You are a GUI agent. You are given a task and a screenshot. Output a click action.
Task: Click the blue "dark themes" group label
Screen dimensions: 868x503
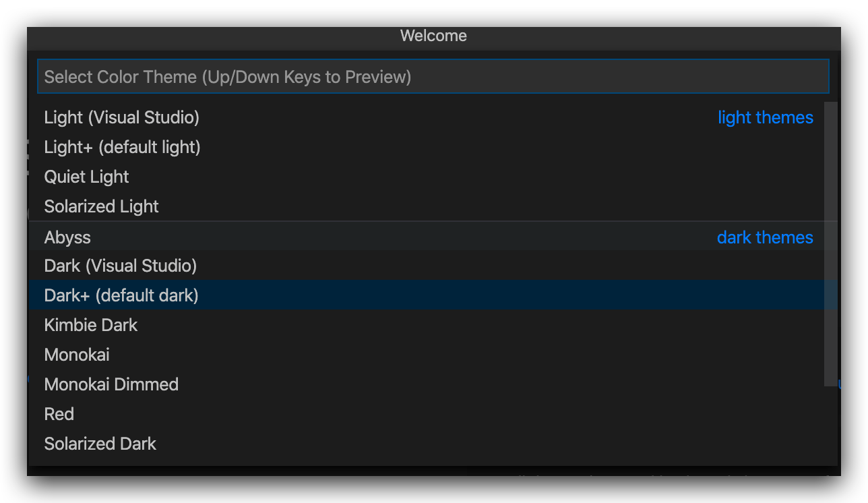tap(765, 237)
